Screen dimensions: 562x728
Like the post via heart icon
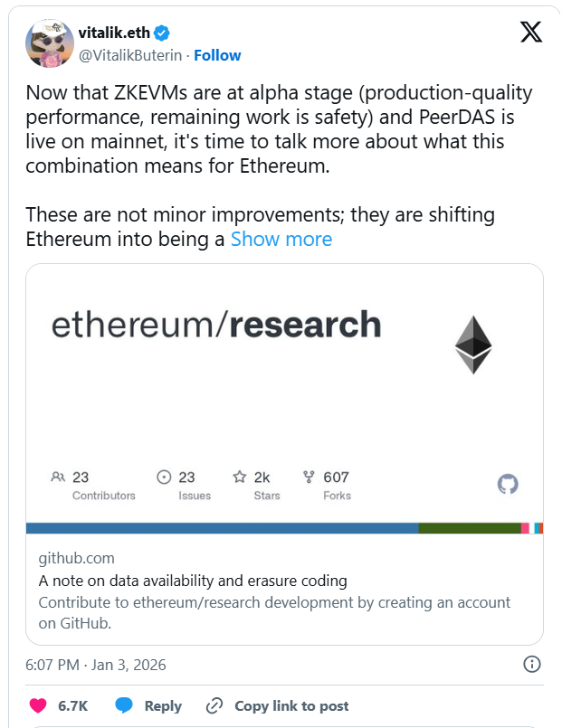point(38,705)
